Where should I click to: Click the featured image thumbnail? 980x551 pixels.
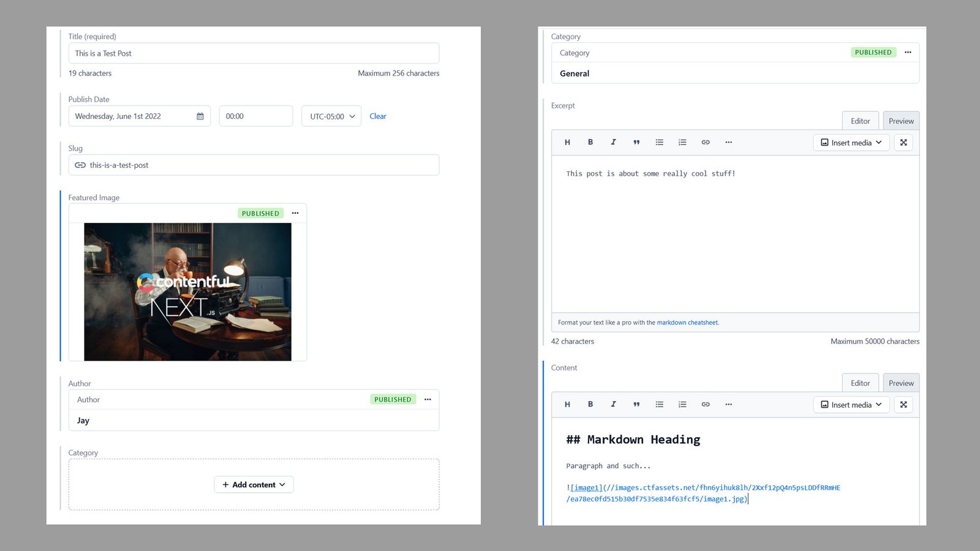tap(187, 291)
